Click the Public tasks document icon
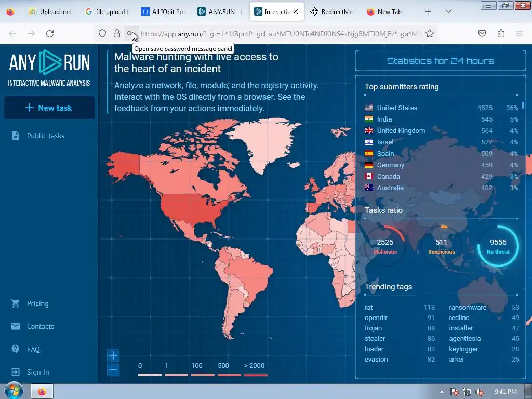 (x=16, y=136)
